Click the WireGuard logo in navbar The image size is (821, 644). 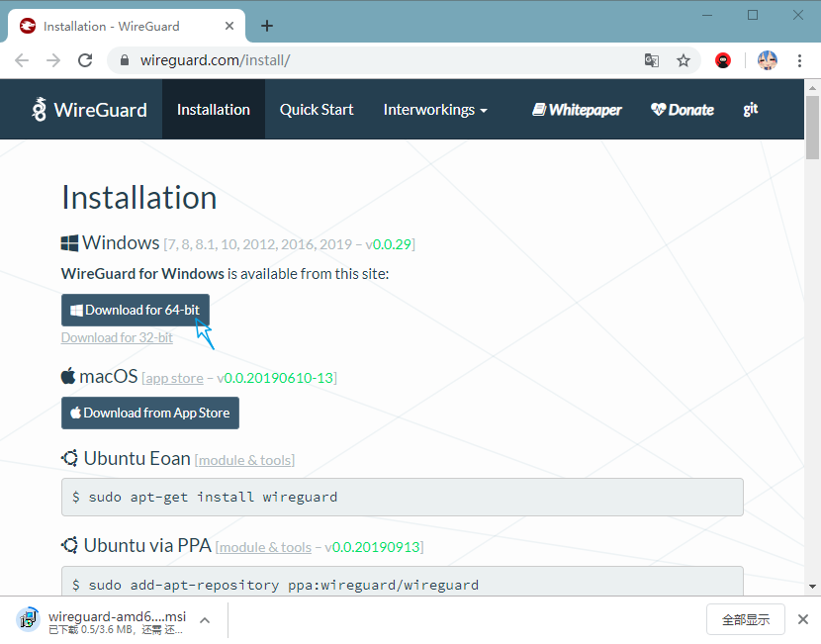click(89, 110)
